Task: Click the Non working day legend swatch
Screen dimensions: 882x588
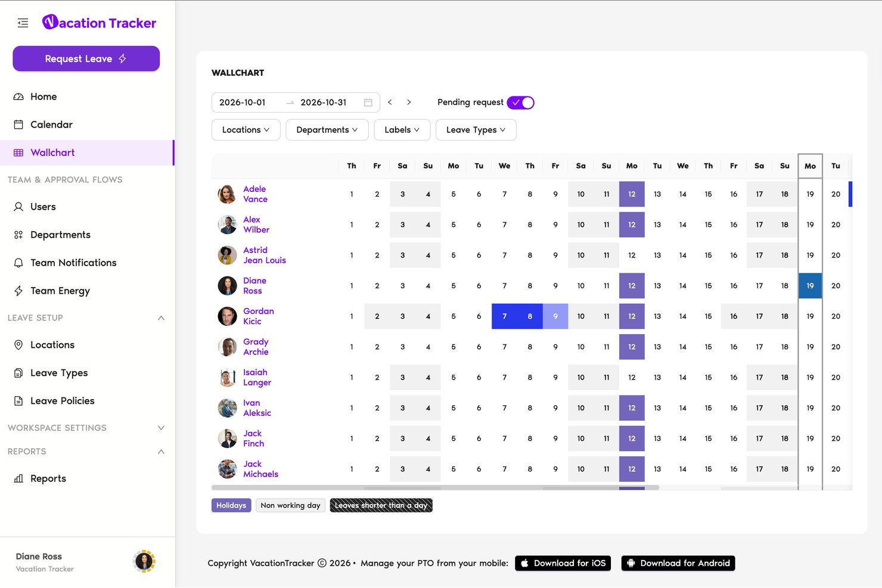Action: tap(290, 505)
